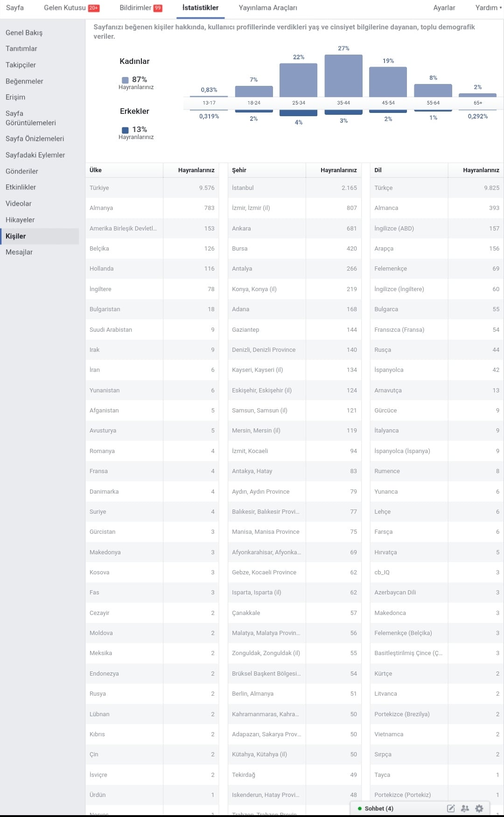Switch to the İstatistikler tab

tap(201, 7)
